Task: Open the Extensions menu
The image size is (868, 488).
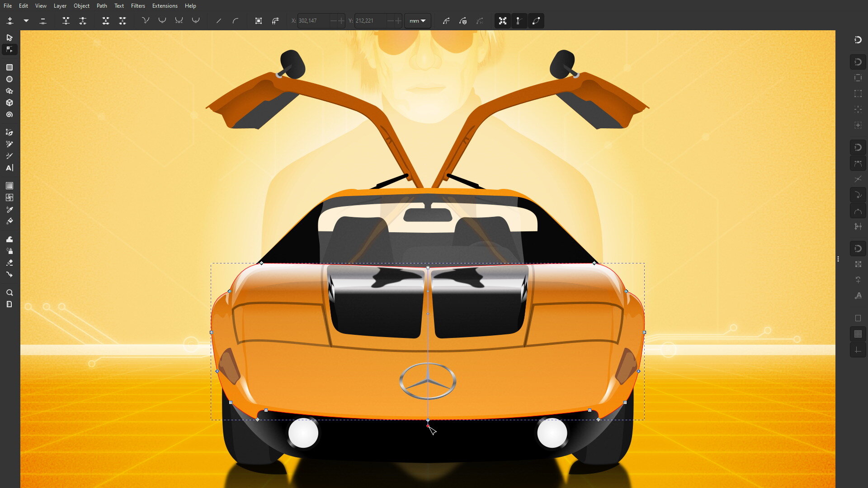Action: point(165,6)
